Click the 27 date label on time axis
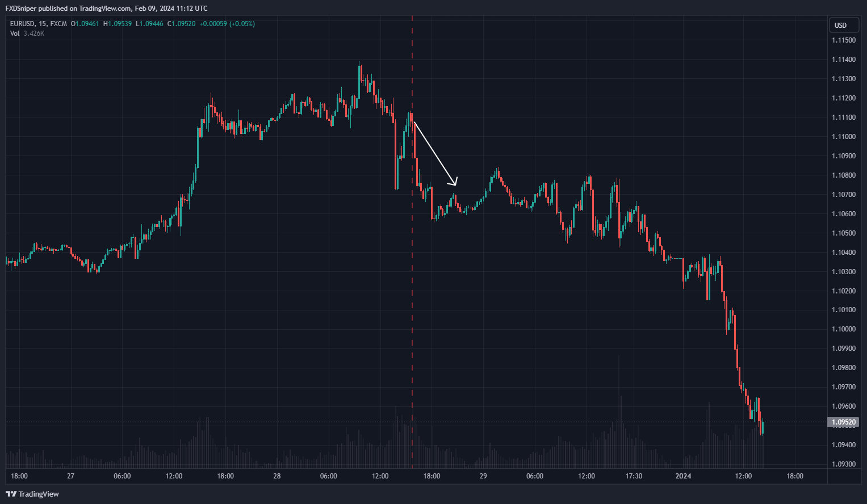 70,476
